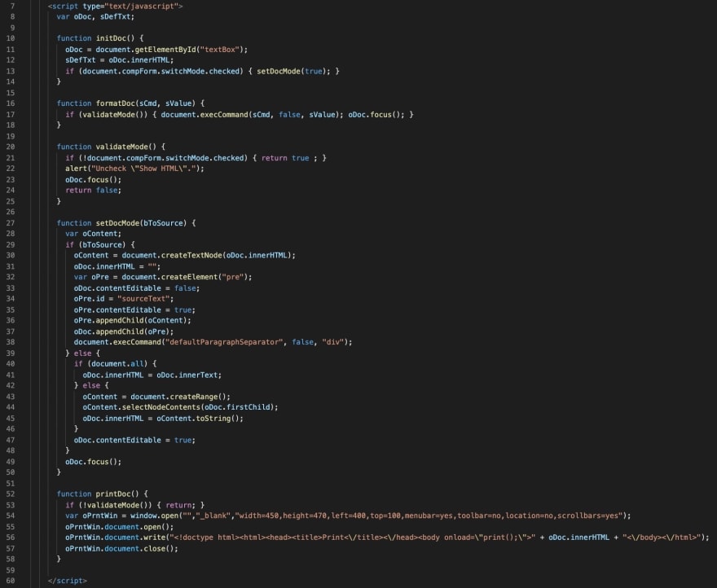The width and height of the screenshot is (717, 588).
Task: Click line number 26 in the gutter
Action: click(10, 213)
